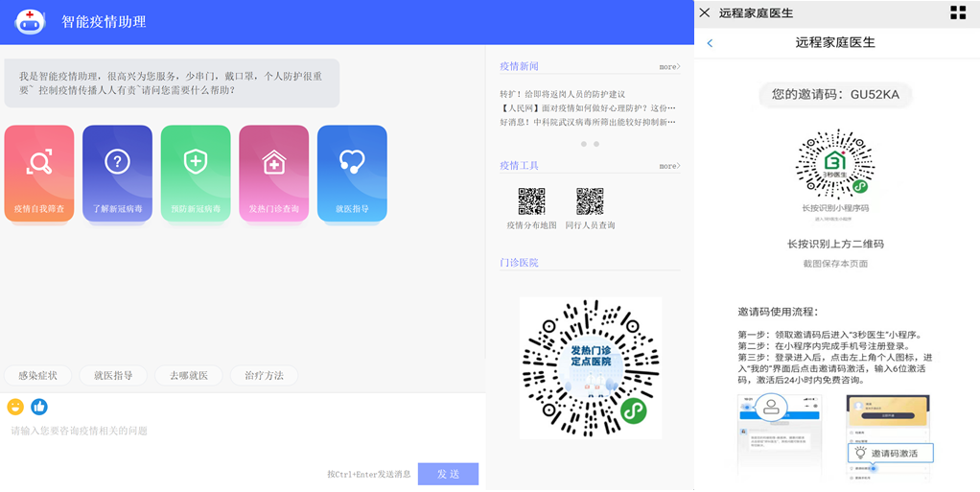The width and height of the screenshot is (980, 492).
Task: Open the 疫情自我筛查 card
Action: tap(39, 174)
